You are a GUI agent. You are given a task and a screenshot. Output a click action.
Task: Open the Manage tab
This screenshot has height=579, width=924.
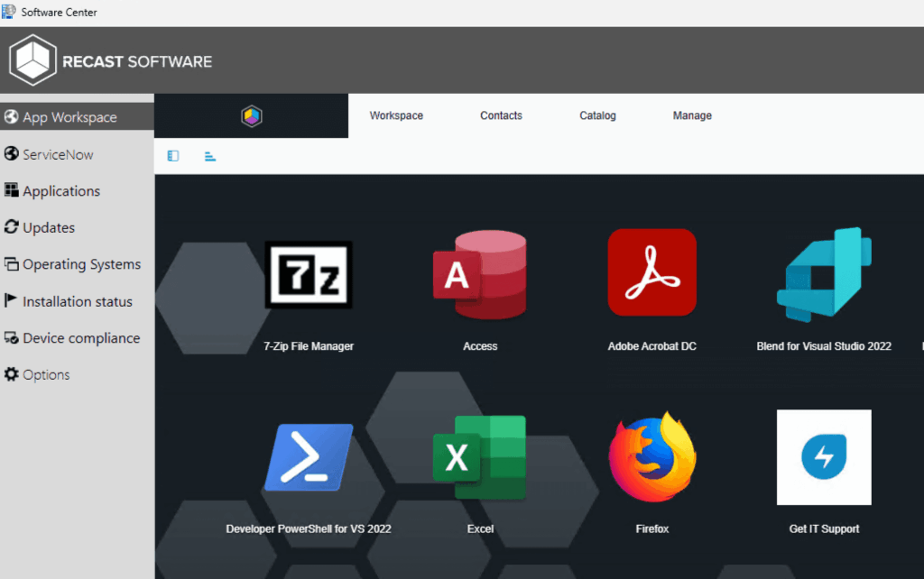[692, 115]
